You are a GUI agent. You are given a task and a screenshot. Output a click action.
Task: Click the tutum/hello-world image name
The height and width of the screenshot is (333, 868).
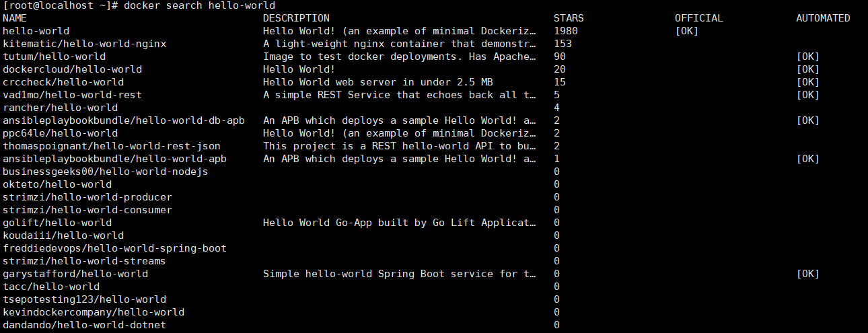pos(54,57)
